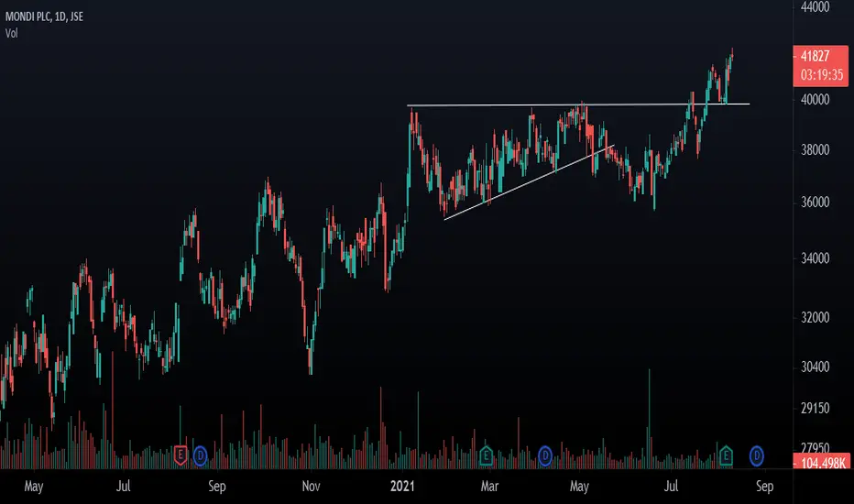Select the dividend D marker between Mar and May 2021
This screenshot has height=504, width=854.
[545, 455]
